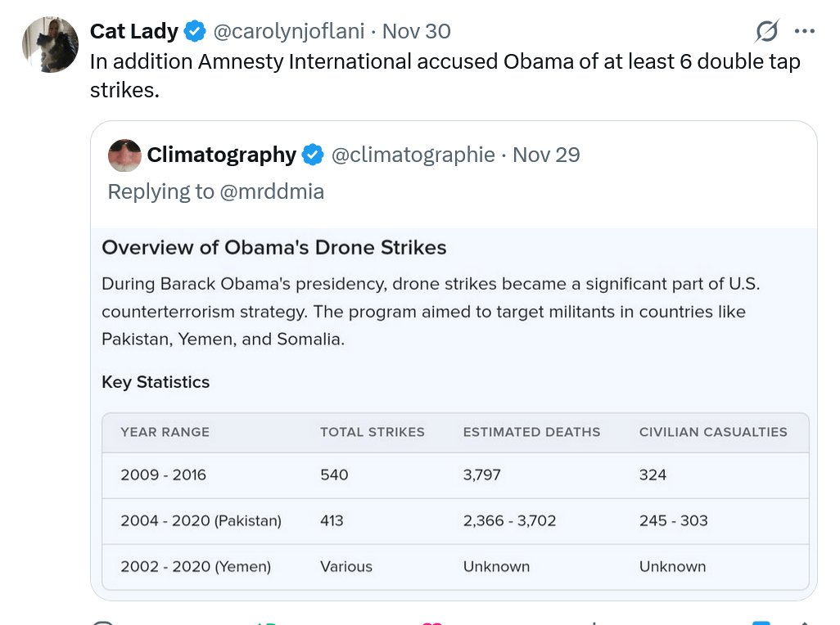This screenshot has height=625, width=840.
Task: Click the "Overview of Obama's Drone Strikes" heading
Action: (273, 248)
